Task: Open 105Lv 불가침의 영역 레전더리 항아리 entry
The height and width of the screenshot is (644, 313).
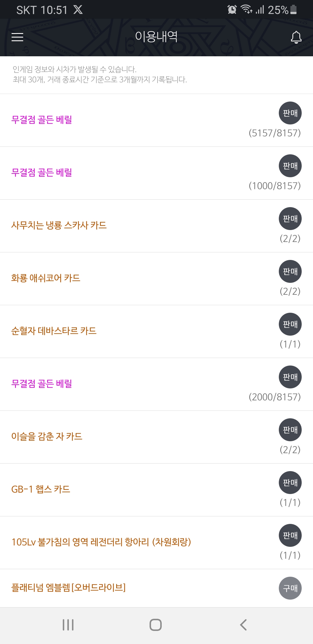Action: 101,542
